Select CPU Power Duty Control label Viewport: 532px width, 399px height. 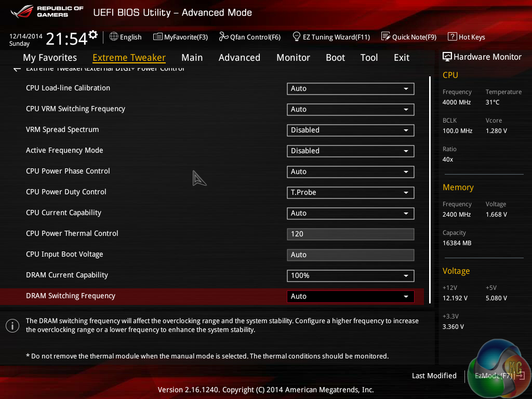point(66,192)
